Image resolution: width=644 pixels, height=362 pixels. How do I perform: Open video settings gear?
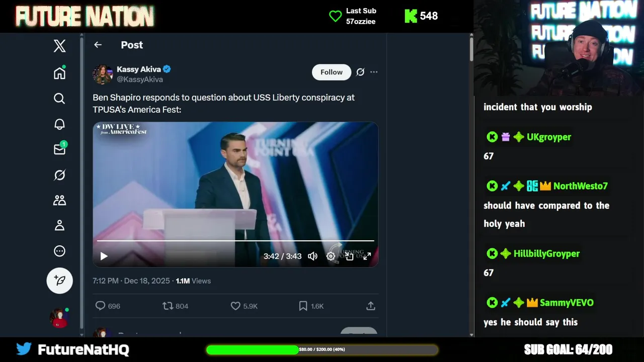click(x=331, y=256)
